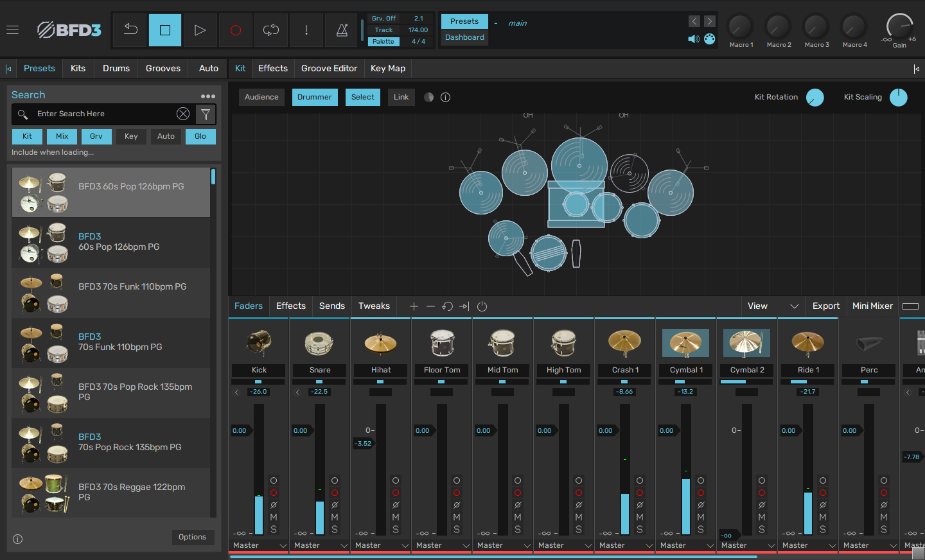The image size is (925, 560).
Task: Open the Groove Editor tab
Action: pos(329,68)
